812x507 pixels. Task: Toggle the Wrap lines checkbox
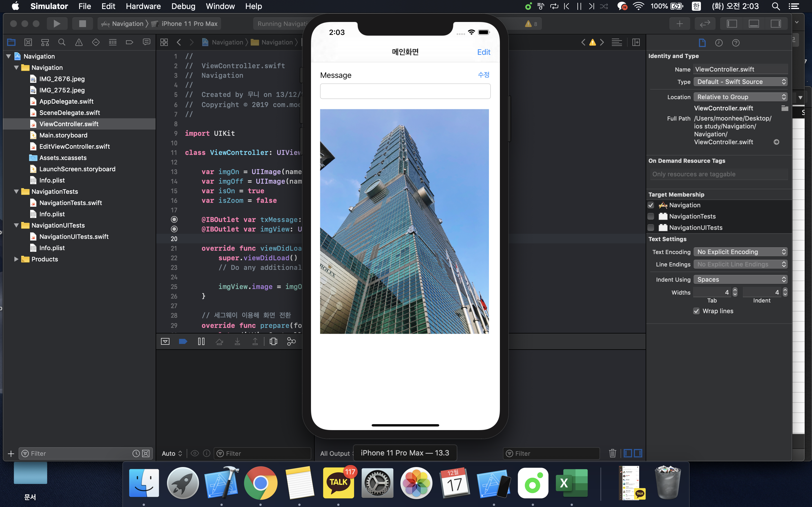pos(697,311)
